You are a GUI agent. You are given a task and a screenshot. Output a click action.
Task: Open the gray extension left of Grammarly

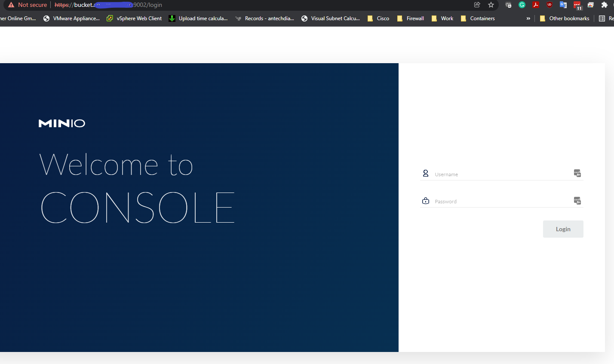tap(508, 5)
